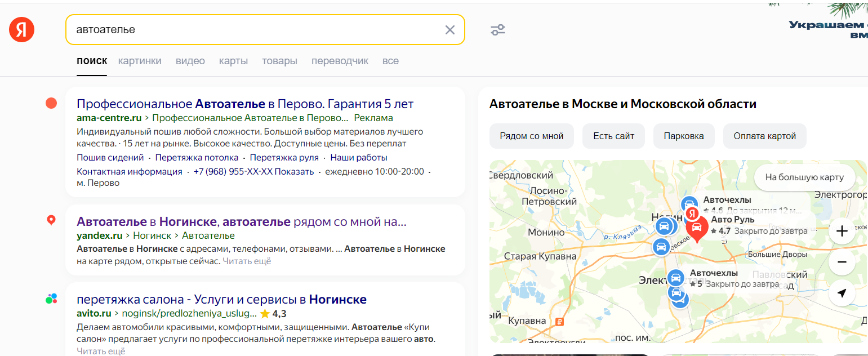
Task: Toggle the Есть сайт filter
Action: coord(613,136)
